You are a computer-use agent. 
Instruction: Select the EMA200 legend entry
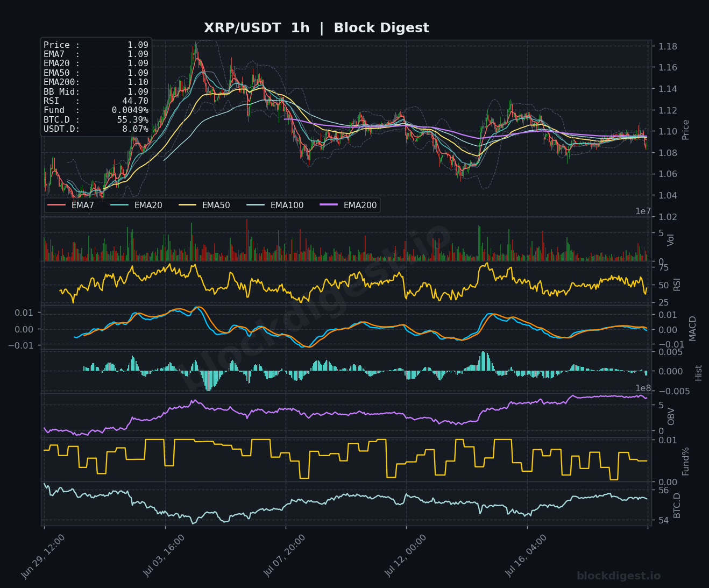[x=348, y=206]
